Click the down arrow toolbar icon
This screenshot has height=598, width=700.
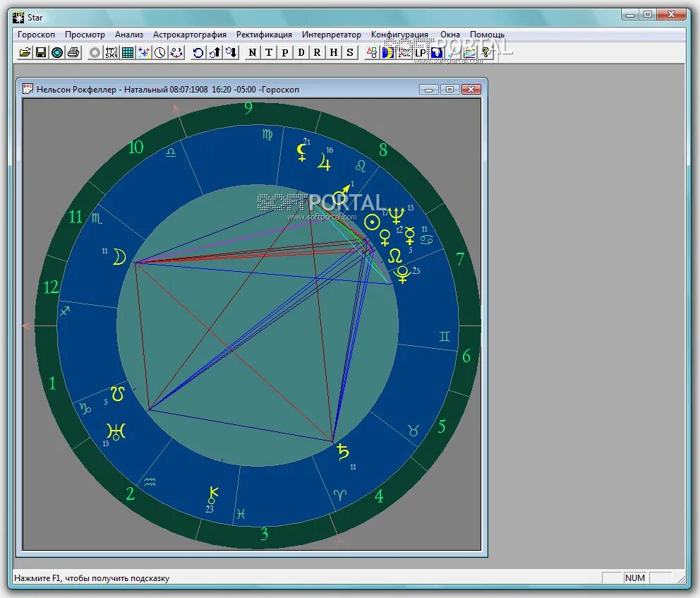(231, 53)
